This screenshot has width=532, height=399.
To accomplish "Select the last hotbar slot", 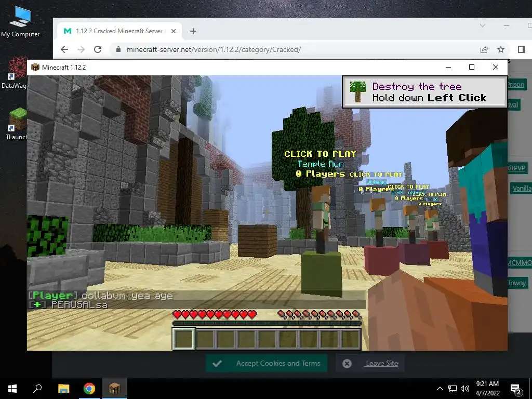I will point(350,339).
